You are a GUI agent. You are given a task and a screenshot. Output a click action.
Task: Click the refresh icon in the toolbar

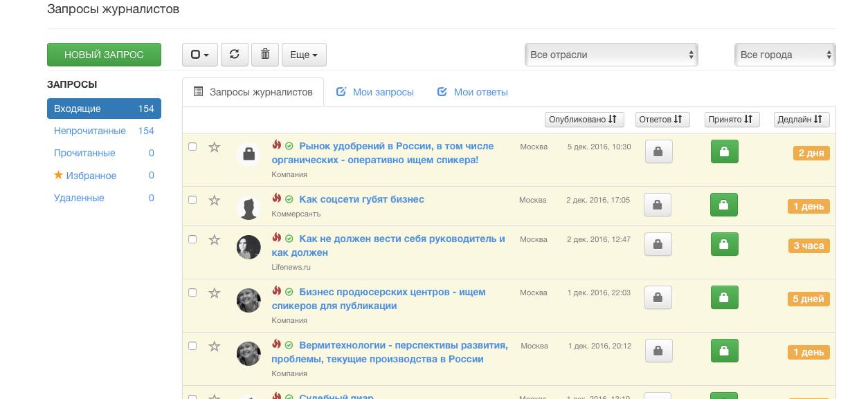[x=235, y=54]
